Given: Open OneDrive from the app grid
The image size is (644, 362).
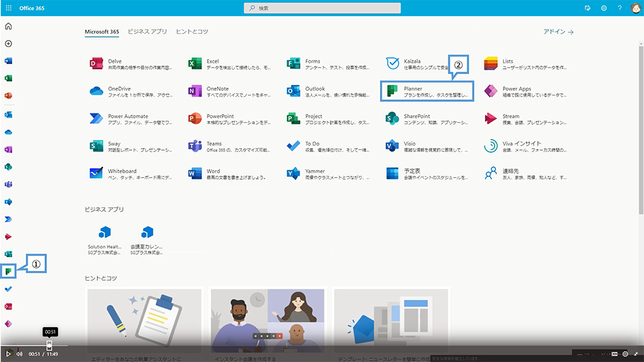Looking at the screenshot, I should (131, 91).
